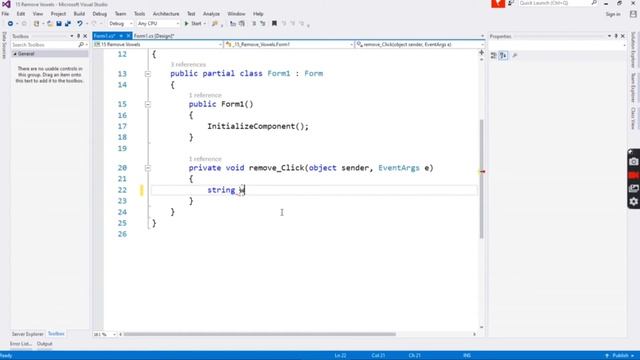Click the Categorized icon in Properties panel
Screen dimensions: 640x360
(493, 56)
